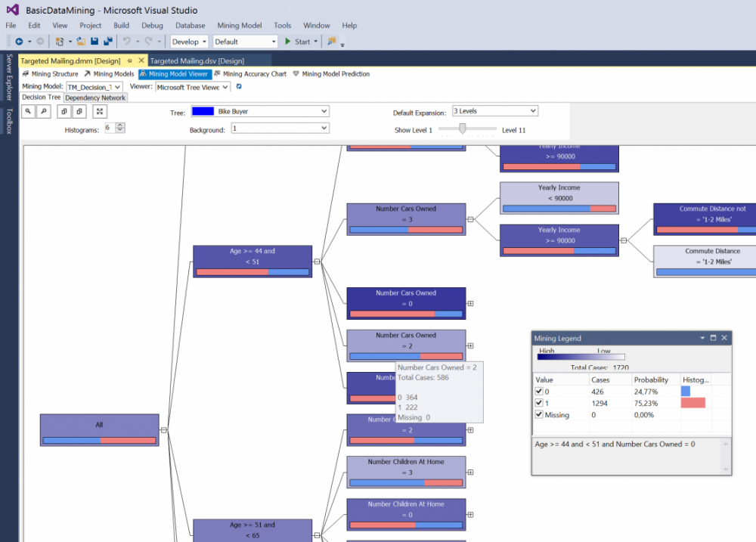Uncheck the value 1 checkbox in legend

(x=539, y=403)
